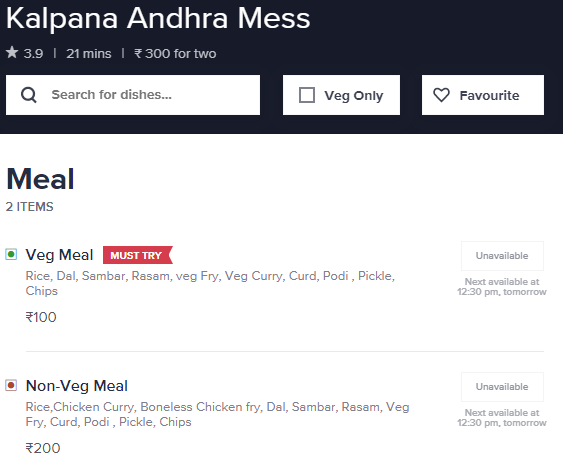
Task: Click the MUST TRY ribbon badge
Action: pyautogui.click(x=138, y=255)
